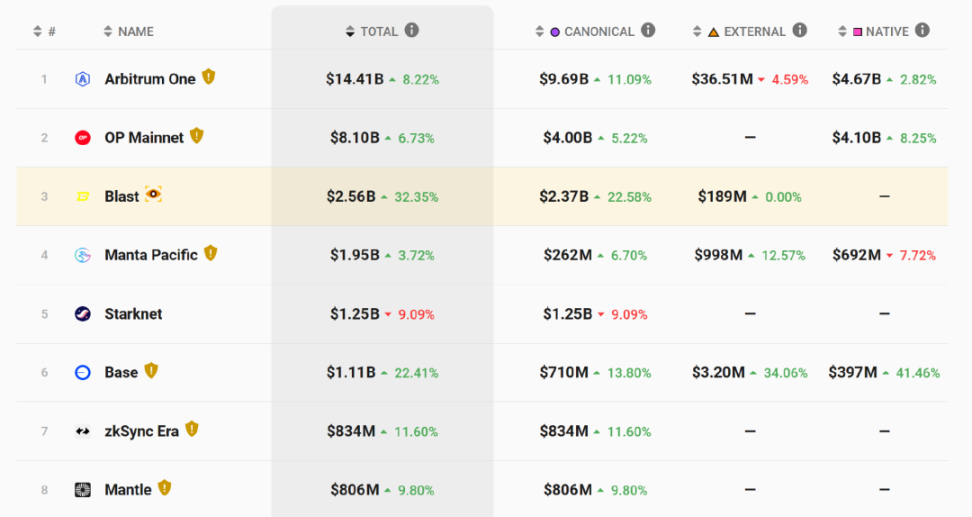Sort table by TOTAL column
Screen dimensions: 972x517
[378, 32]
